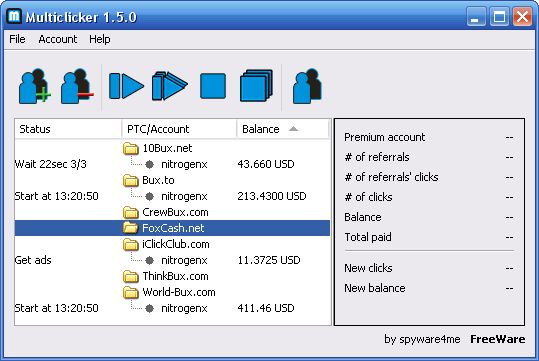Maximize the Multiclicker window
The image size is (539, 361).
(499, 16)
